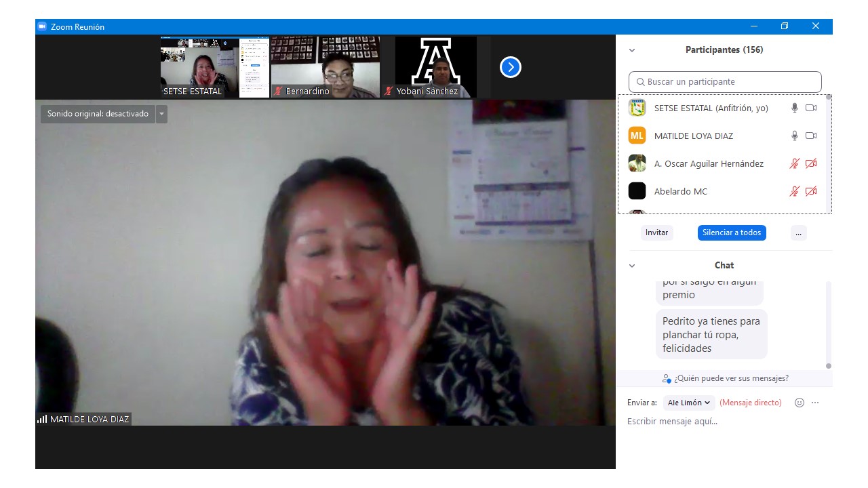
Task: Click SETSE ESTATAL participant avatar
Action: click(637, 108)
